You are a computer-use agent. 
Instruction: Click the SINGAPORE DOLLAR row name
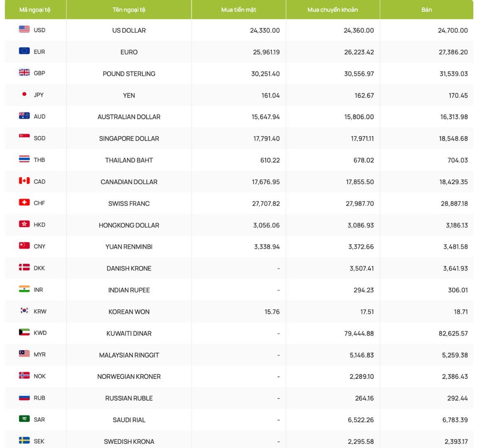coord(129,139)
